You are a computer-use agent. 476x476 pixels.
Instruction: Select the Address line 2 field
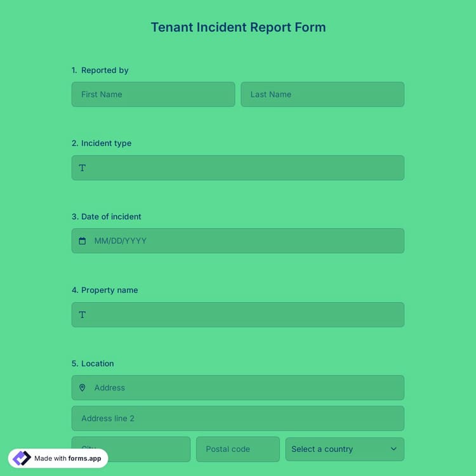tap(238, 419)
